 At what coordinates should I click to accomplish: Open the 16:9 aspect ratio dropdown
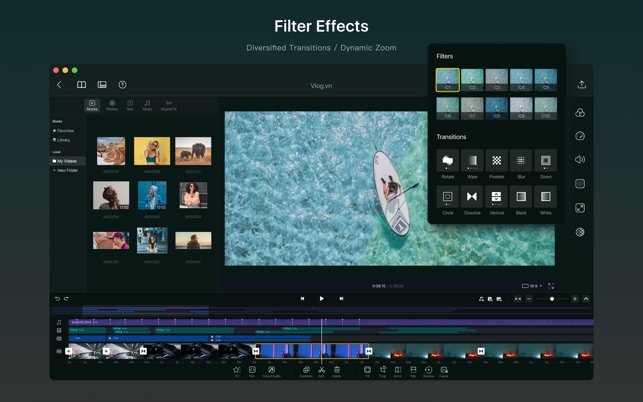pyautogui.click(x=530, y=286)
